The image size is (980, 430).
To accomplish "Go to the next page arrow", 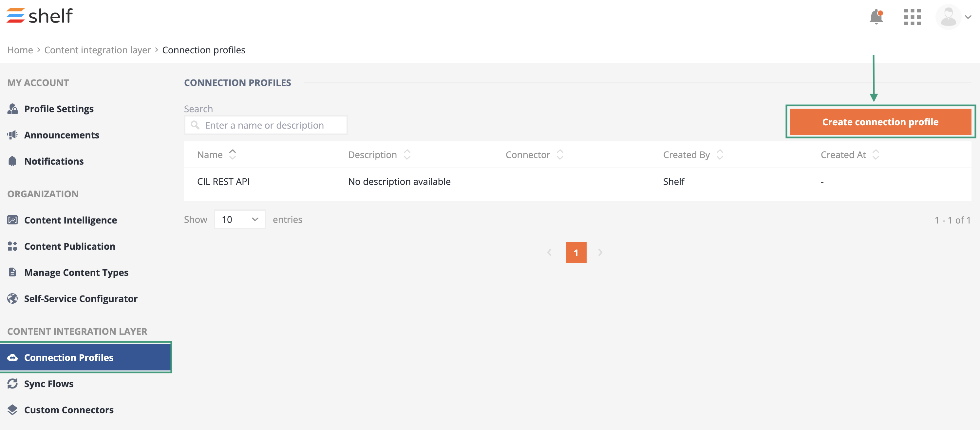I will (600, 252).
